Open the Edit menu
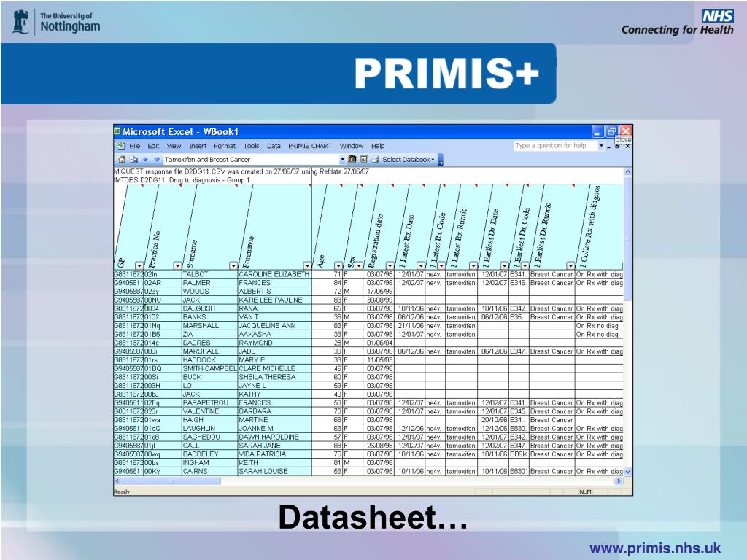 click(x=153, y=146)
